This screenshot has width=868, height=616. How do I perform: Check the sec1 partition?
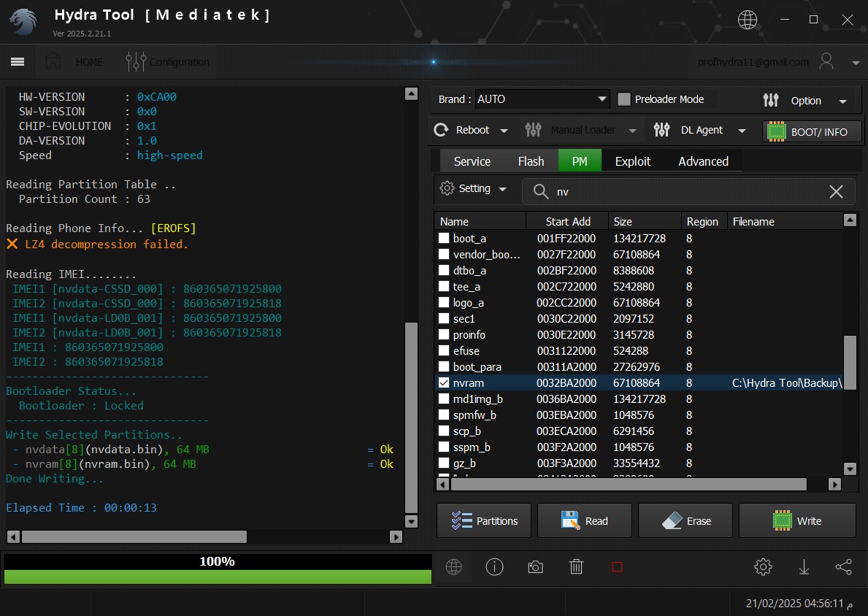click(x=444, y=318)
